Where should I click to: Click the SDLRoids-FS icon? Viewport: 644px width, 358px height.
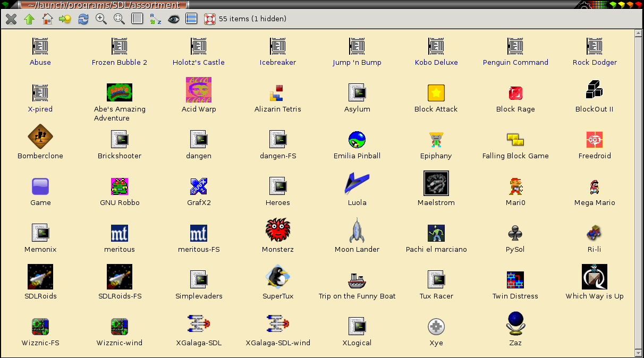[x=120, y=277]
